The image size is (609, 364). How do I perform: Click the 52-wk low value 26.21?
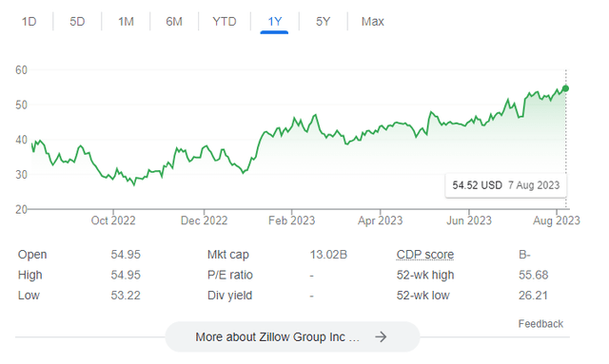tap(533, 296)
